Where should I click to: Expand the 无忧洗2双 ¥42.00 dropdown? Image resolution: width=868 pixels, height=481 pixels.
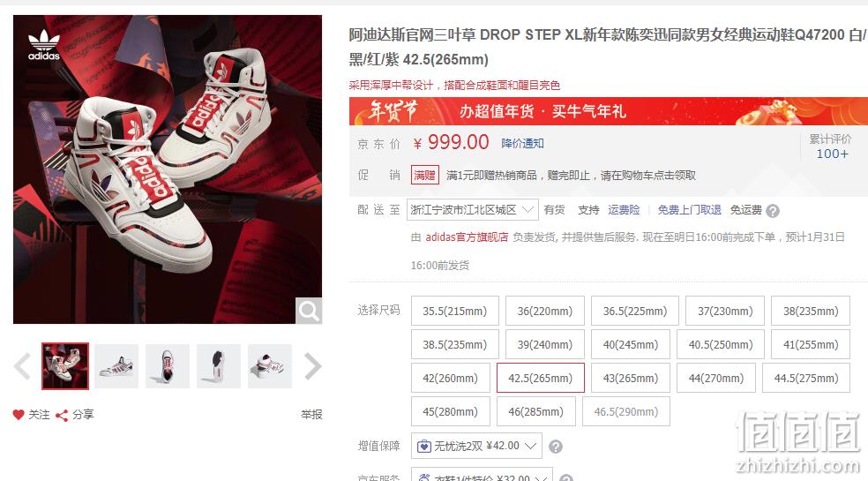click(476, 446)
